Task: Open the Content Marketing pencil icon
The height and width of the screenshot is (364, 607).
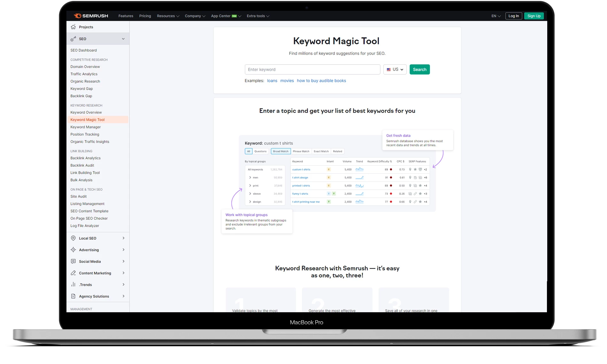Action: 73,273
